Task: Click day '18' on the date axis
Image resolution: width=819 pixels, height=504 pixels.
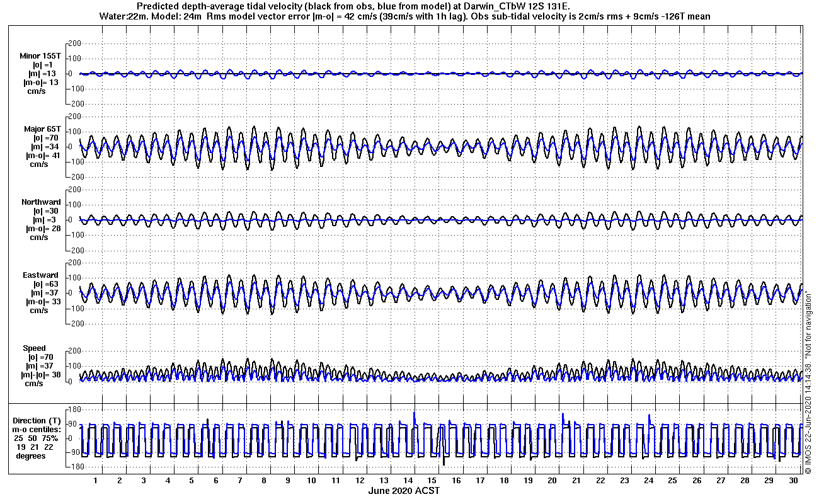Action: click(x=504, y=481)
